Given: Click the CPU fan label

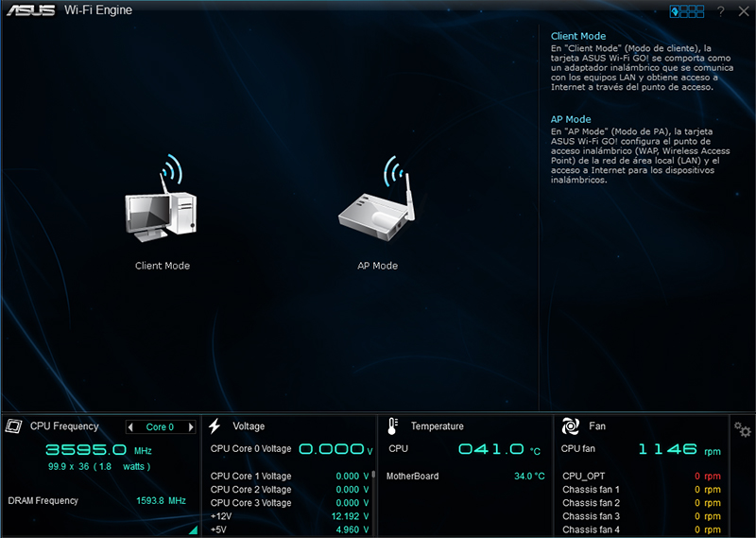Looking at the screenshot, I should point(578,449).
